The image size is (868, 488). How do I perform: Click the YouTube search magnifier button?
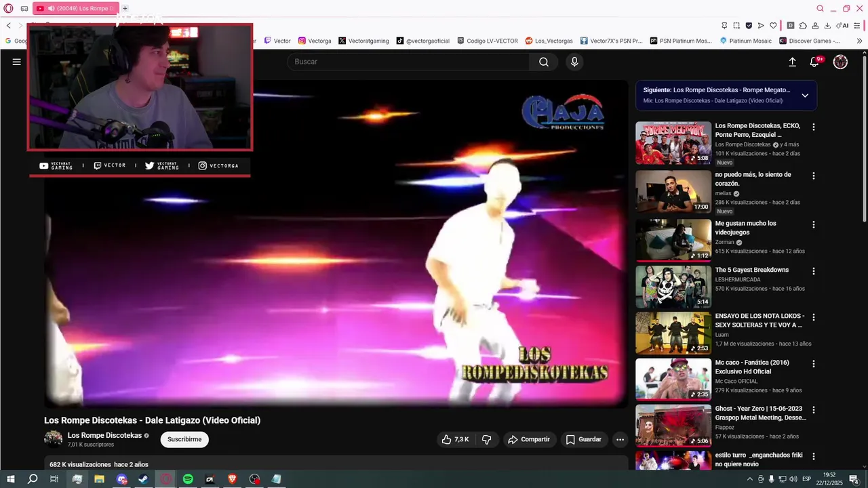tap(544, 62)
